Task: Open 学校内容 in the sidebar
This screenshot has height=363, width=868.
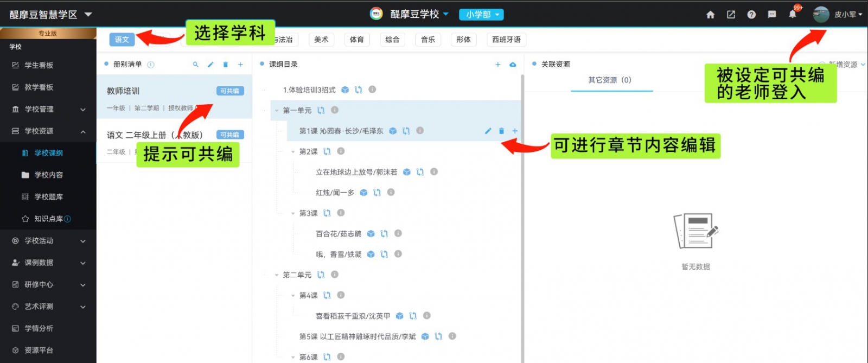Action: click(x=48, y=175)
